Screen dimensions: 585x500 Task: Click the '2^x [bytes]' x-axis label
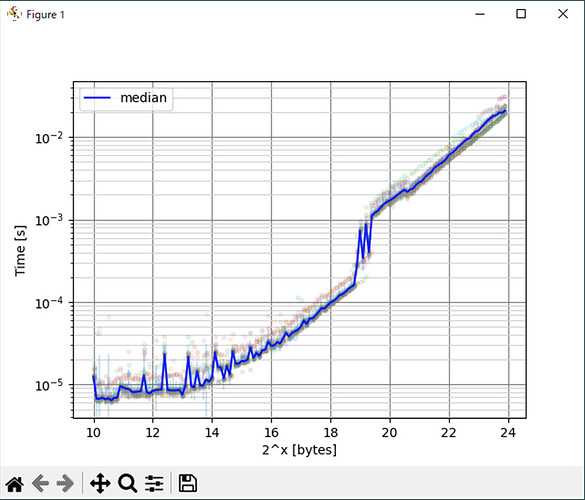[x=299, y=450]
